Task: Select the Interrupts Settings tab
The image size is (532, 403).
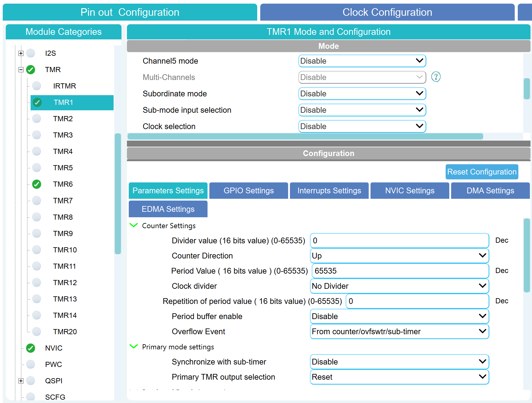Action: click(x=329, y=191)
